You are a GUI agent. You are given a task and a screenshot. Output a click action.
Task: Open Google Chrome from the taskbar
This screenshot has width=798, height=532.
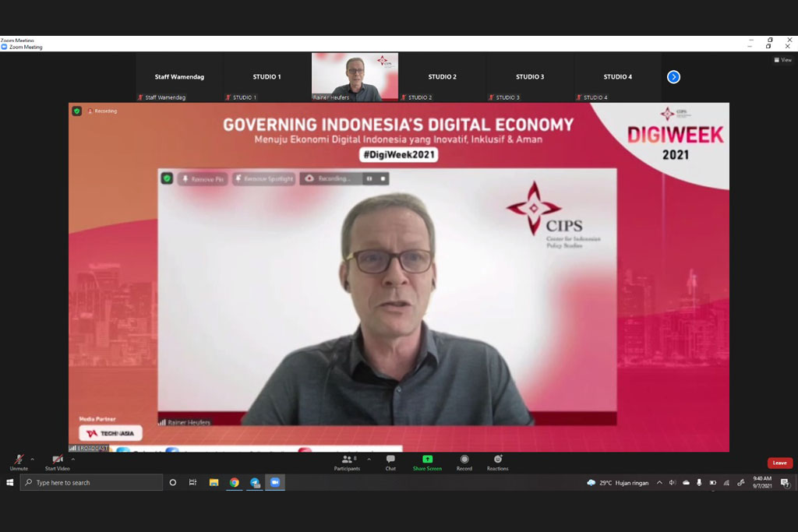click(x=234, y=482)
